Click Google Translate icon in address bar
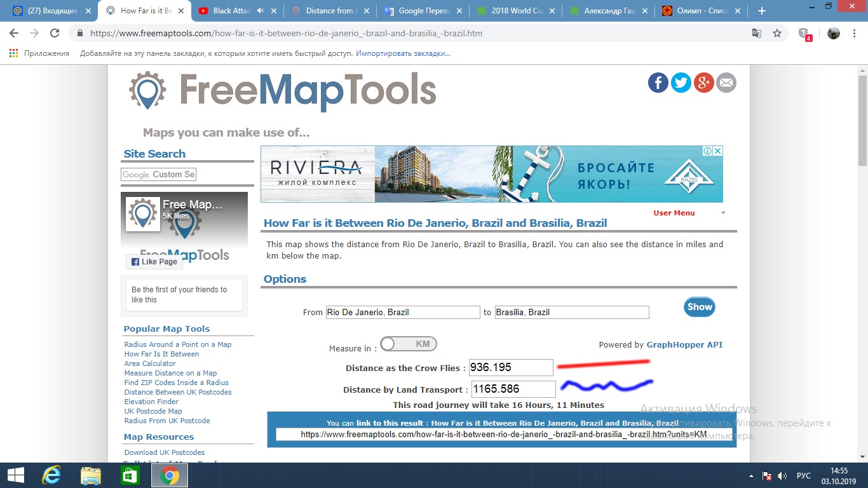This screenshot has height=488, width=868. click(757, 33)
